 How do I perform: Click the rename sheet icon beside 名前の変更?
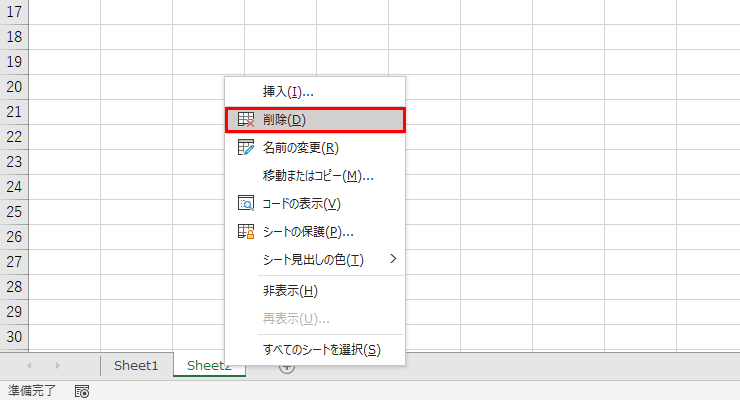click(245, 148)
